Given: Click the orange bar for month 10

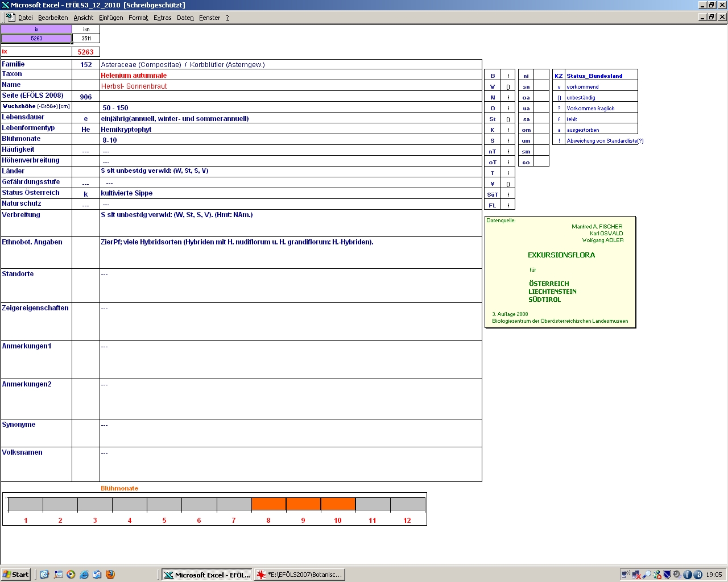Looking at the screenshot, I should pyautogui.click(x=338, y=504).
